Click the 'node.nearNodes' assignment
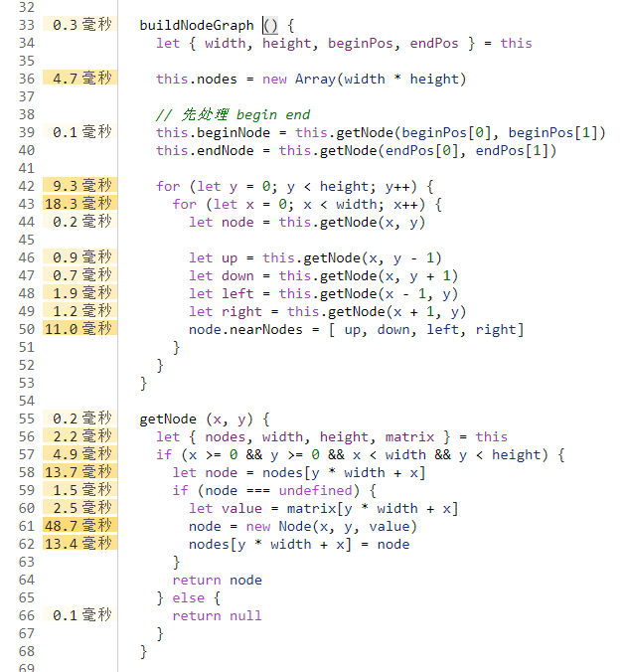This screenshot has height=672, width=626. pos(245,329)
